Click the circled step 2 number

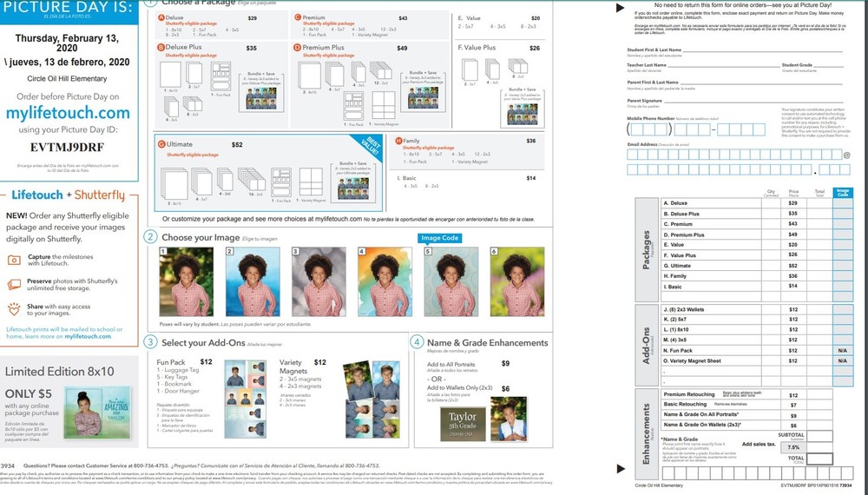coord(150,237)
